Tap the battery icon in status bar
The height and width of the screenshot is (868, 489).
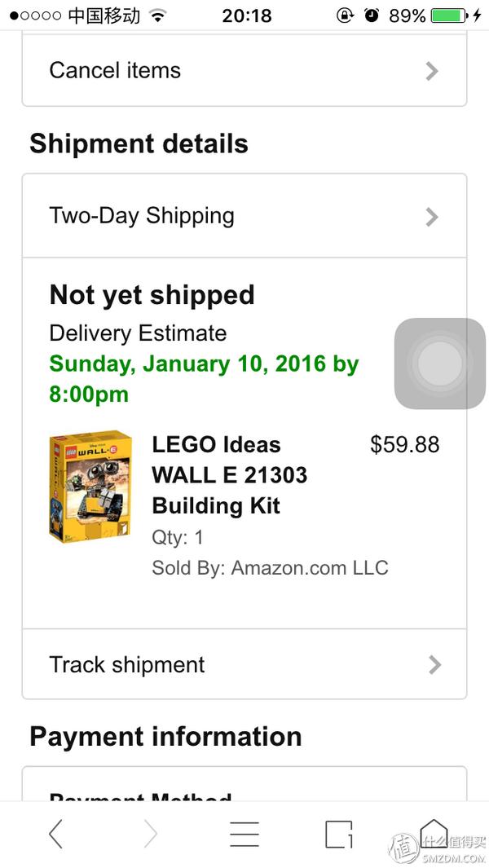click(x=448, y=15)
